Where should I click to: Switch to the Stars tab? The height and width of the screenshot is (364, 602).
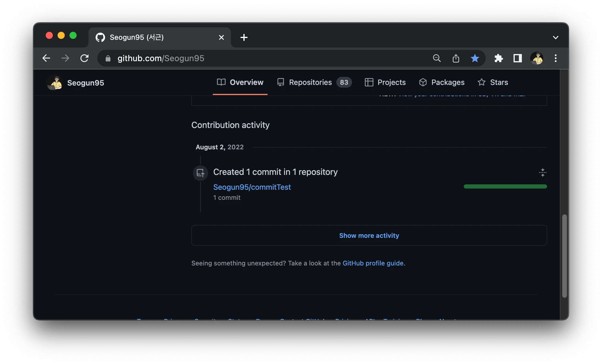click(x=493, y=82)
